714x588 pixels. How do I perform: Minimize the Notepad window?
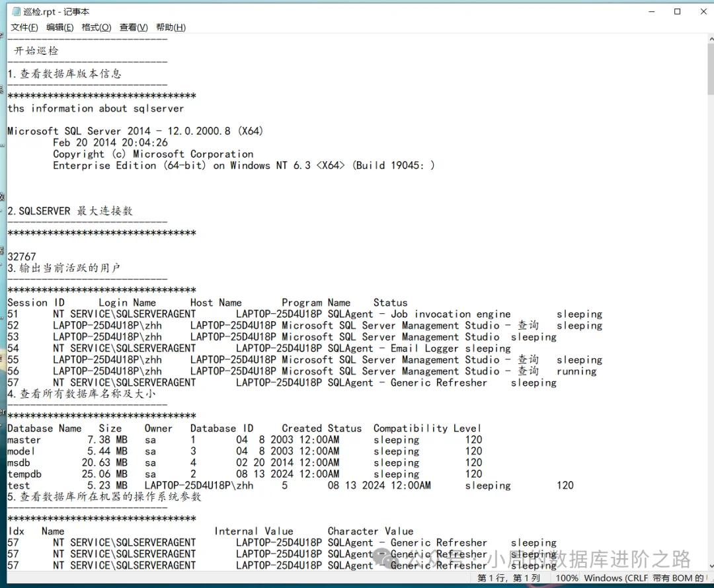652,11
